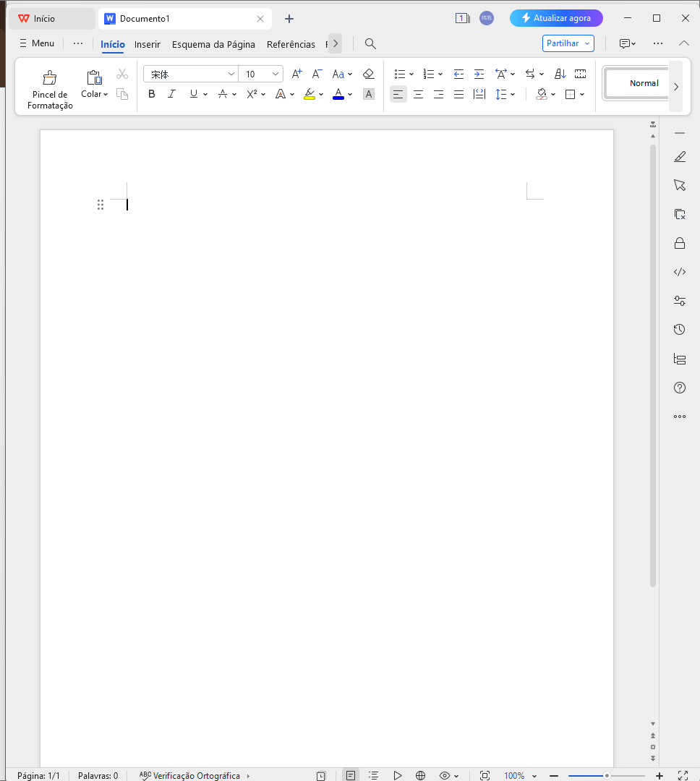Apply distributed alignment icon

pyautogui.click(x=479, y=94)
